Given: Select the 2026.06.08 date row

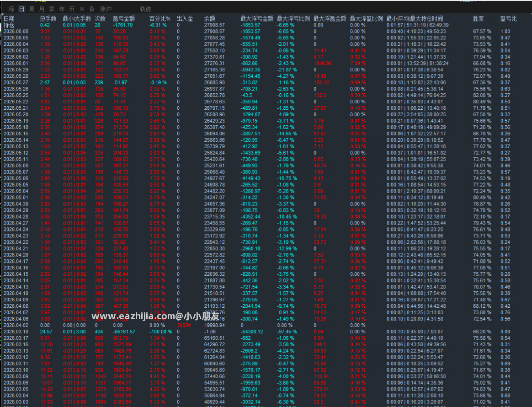Looking at the screenshot, I should [x=16, y=31].
